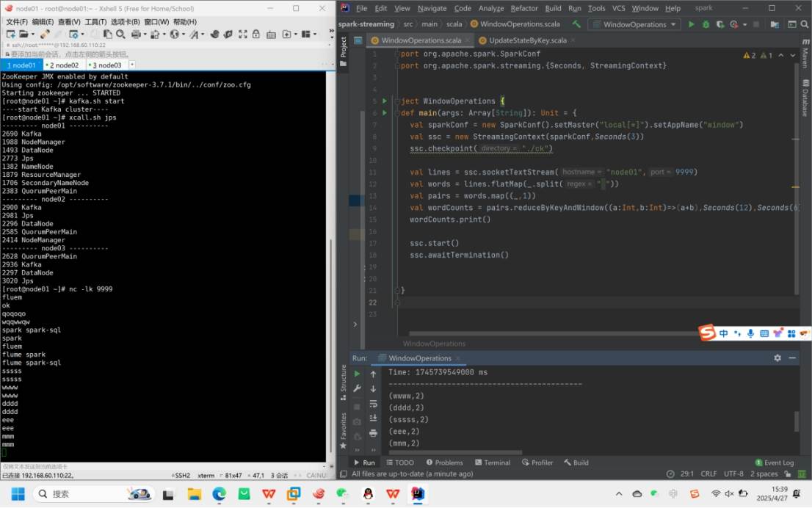
Task: Toggle Sogou input Chinese/English mode
Action: [723, 333]
